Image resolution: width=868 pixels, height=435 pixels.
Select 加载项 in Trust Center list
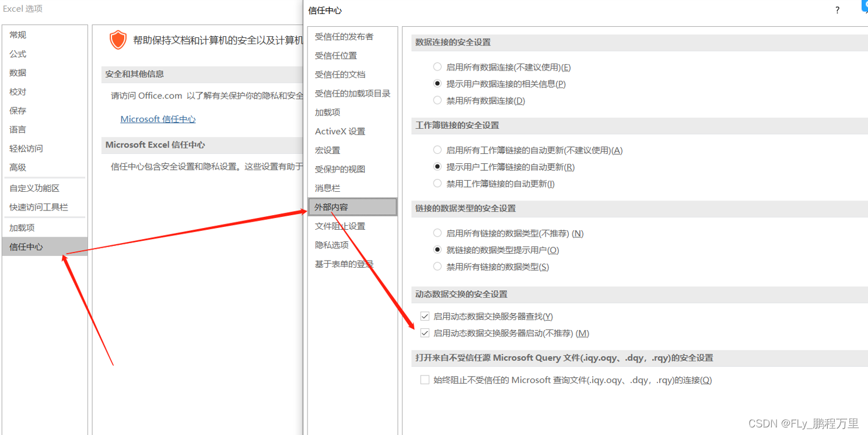[353, 113]
